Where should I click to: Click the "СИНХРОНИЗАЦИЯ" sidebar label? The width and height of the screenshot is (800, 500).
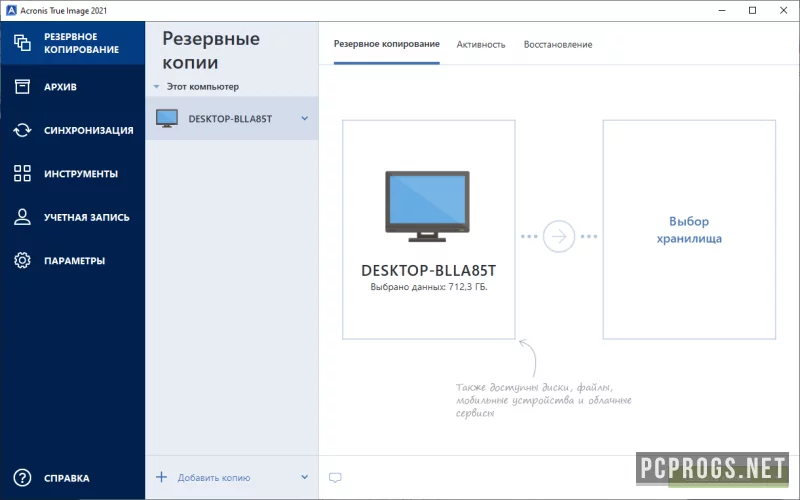tap(89, 130)
